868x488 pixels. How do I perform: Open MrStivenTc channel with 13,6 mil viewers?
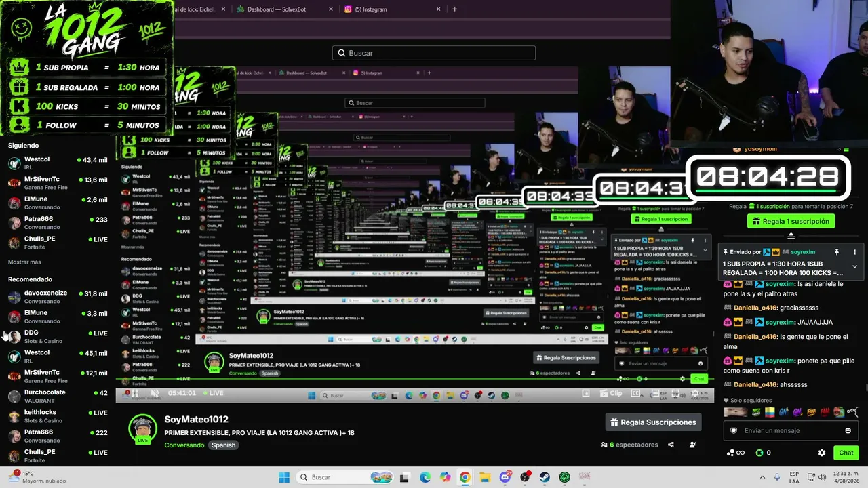click(x=58, y=183)
